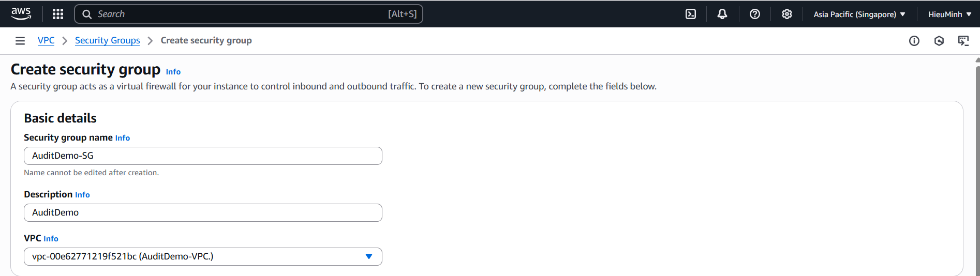
Task: Open the help question mark icon
Action: pyautogui.click(x=755, y=14)
